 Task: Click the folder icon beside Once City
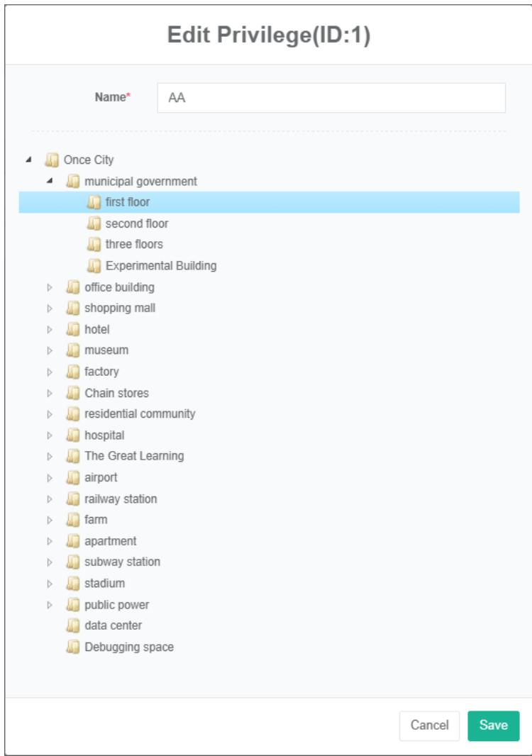click(50, 160)
